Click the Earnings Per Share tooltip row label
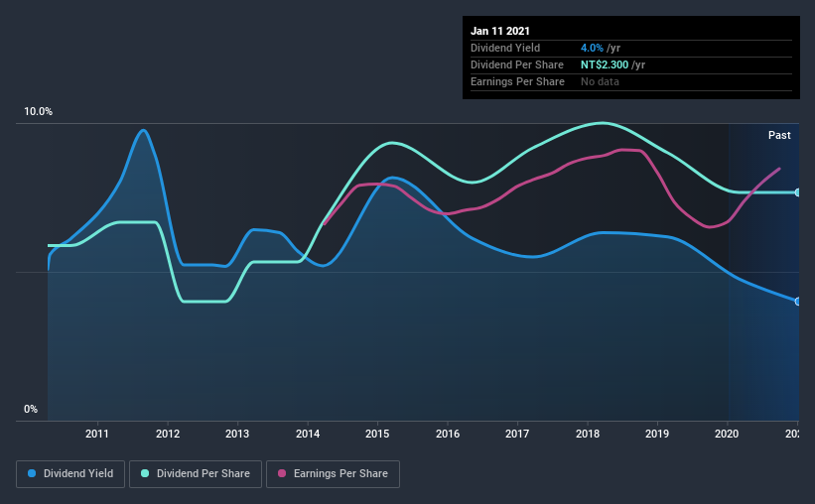This screenshot has width=815, height=504. coord(517,81)
